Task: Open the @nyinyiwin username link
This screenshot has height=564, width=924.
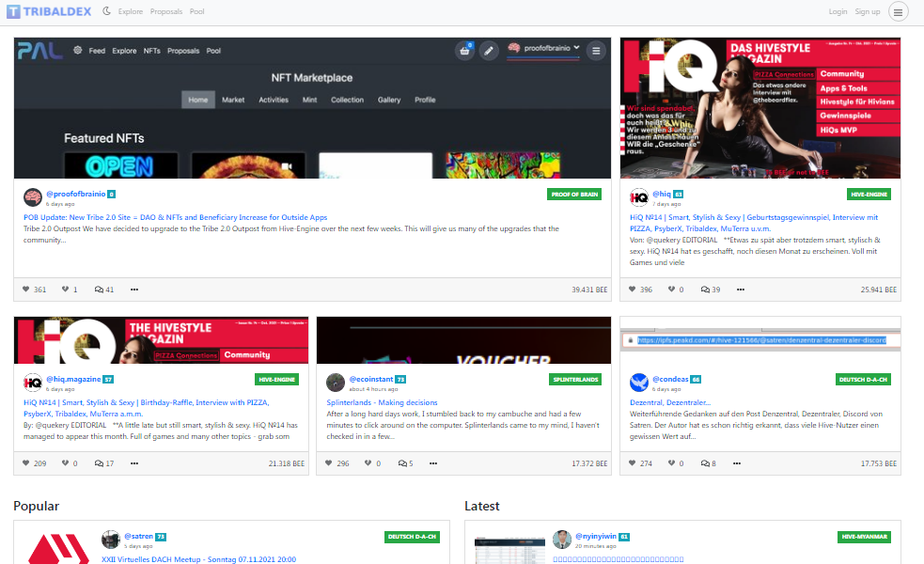Action: click(x=596, y=537)
